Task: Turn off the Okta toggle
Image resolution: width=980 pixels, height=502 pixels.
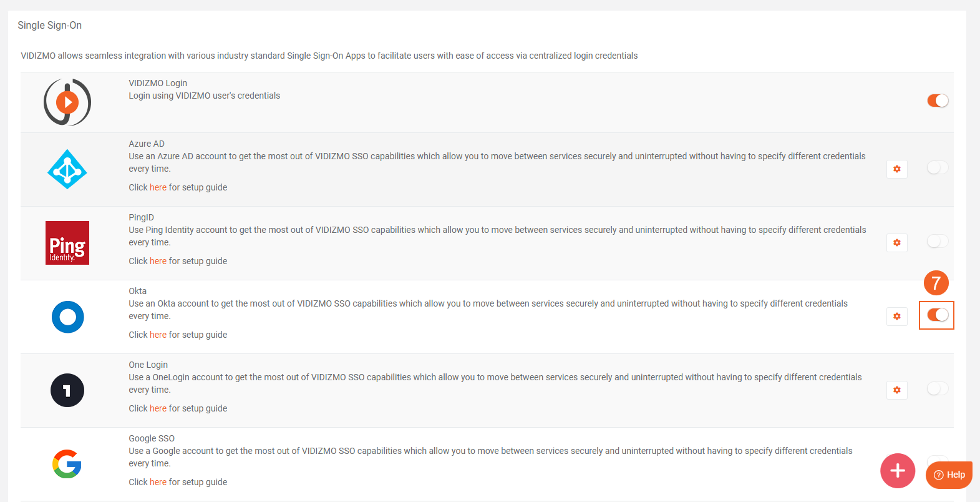Action: 937,315
